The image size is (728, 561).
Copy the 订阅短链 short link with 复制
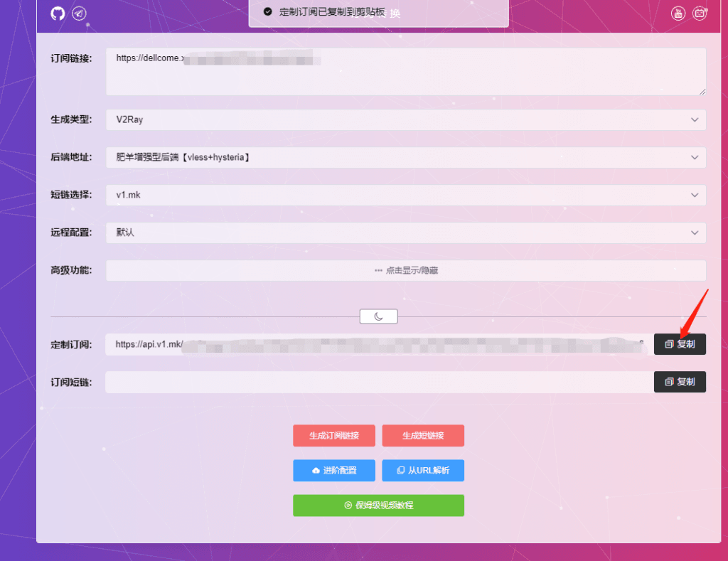[680, 382]
